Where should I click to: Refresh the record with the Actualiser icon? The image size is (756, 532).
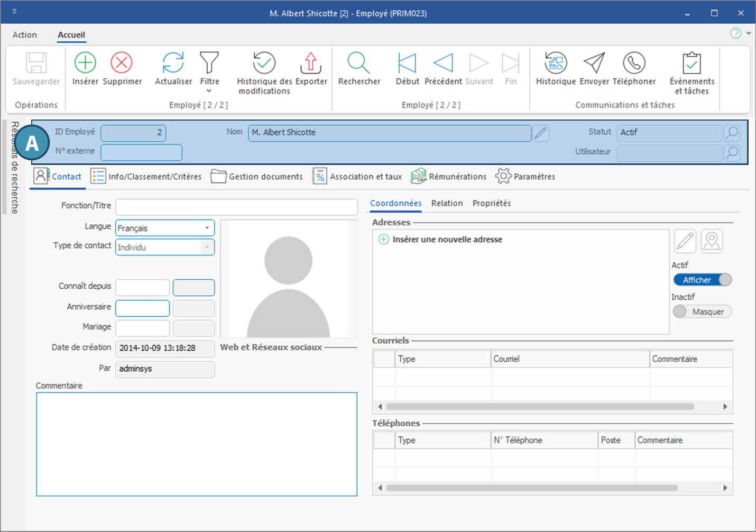tap(173, 63)
